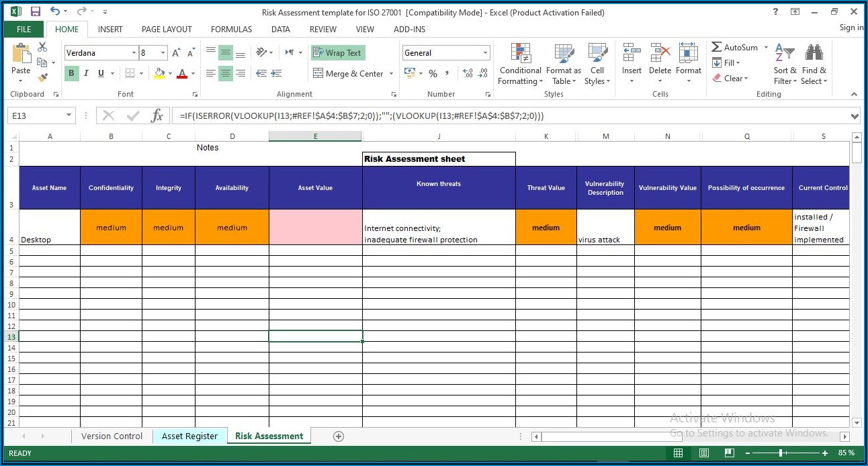The image size is (868, 466).
Task: Click the pink Asset Value cell for Desktop
Action: pyautogui.click(x=315, y=227)
